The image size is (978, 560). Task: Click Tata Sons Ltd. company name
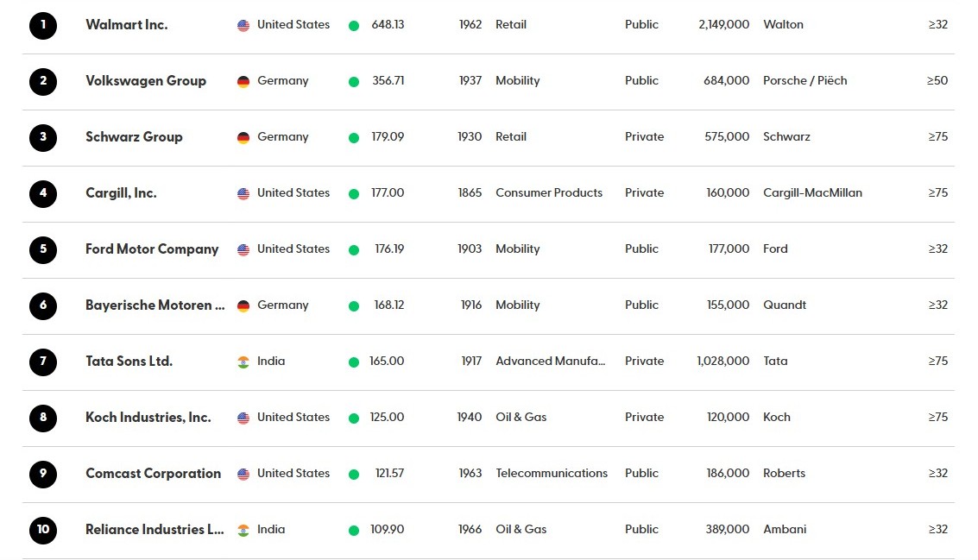(129, 361)
